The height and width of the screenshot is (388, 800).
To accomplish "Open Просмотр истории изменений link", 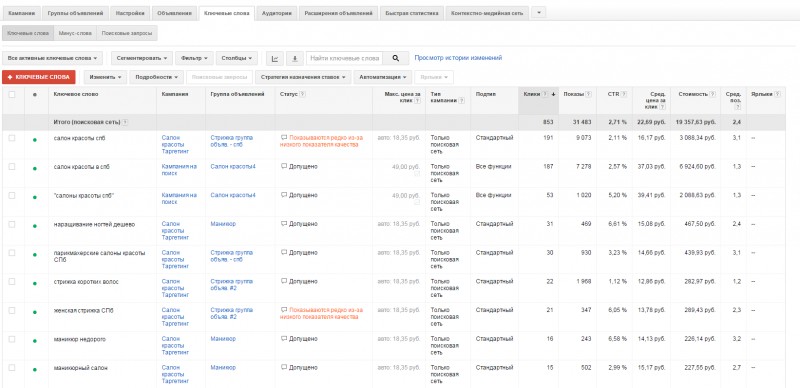I will (458, 58).
